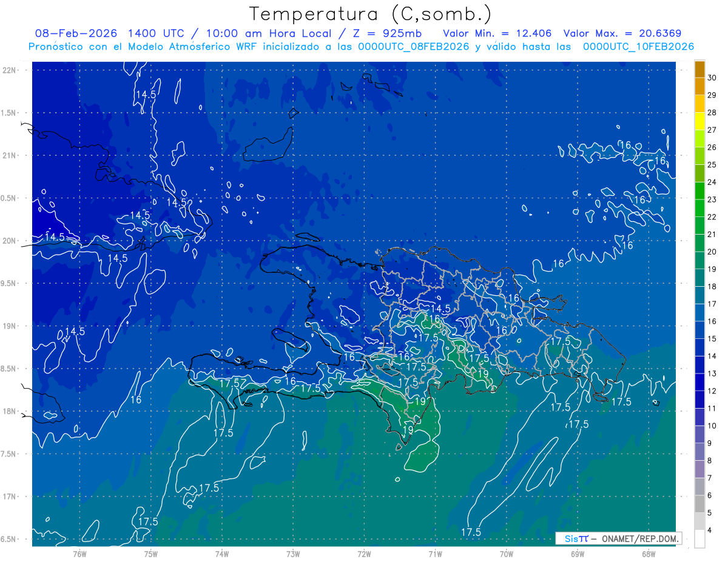728x562 pixels.
Task: Click the color scale label "4"
Action: (x=710, y=530)
